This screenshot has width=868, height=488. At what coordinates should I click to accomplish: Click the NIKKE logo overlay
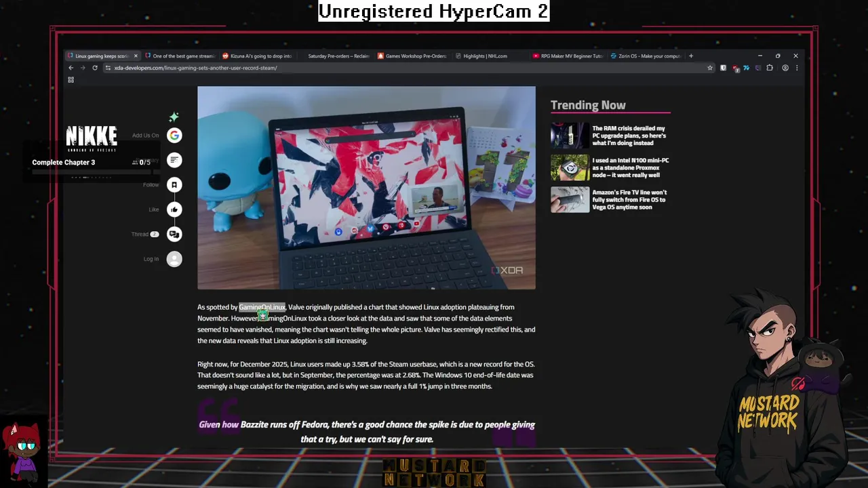coord(92,138)
